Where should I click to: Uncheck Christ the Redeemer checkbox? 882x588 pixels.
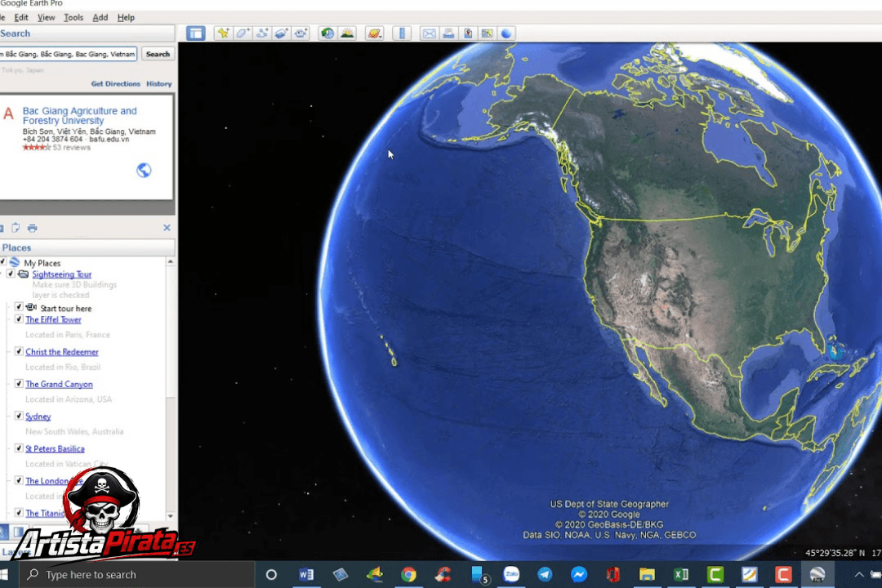(19, 351)
